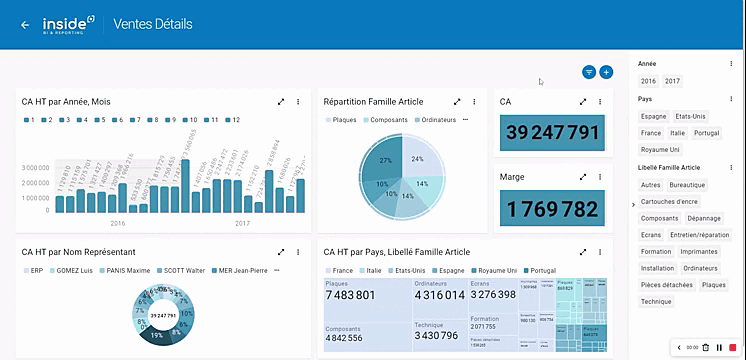Select the Royaume Uni filter chip
The height and width of the screenshot is (360, 746).
tap(660, 150)
